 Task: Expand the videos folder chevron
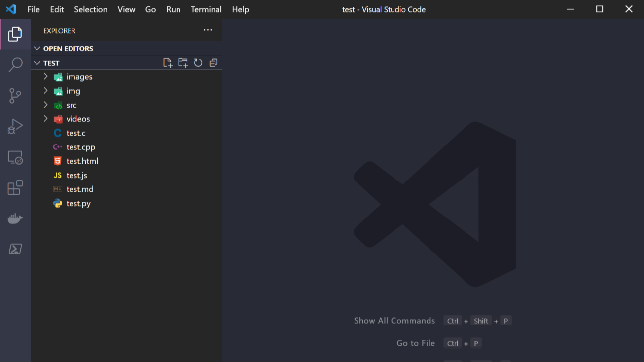(x=45, y=119)
